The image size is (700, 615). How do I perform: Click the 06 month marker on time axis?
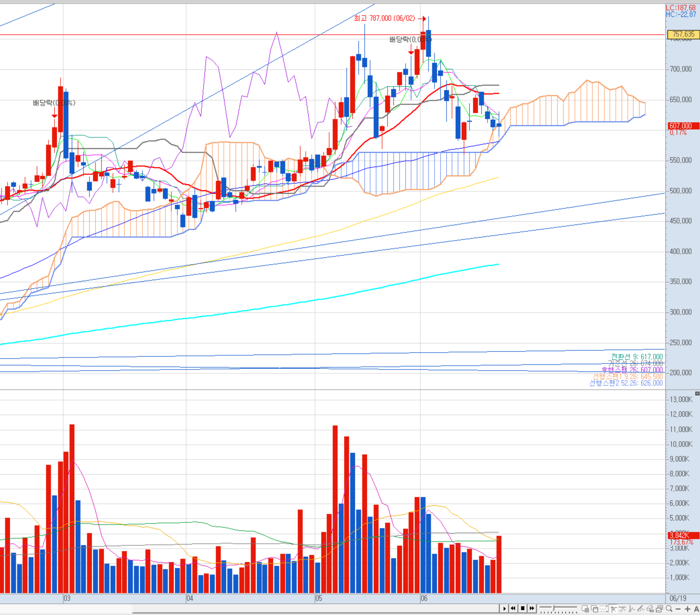click(x=424, y=598)
